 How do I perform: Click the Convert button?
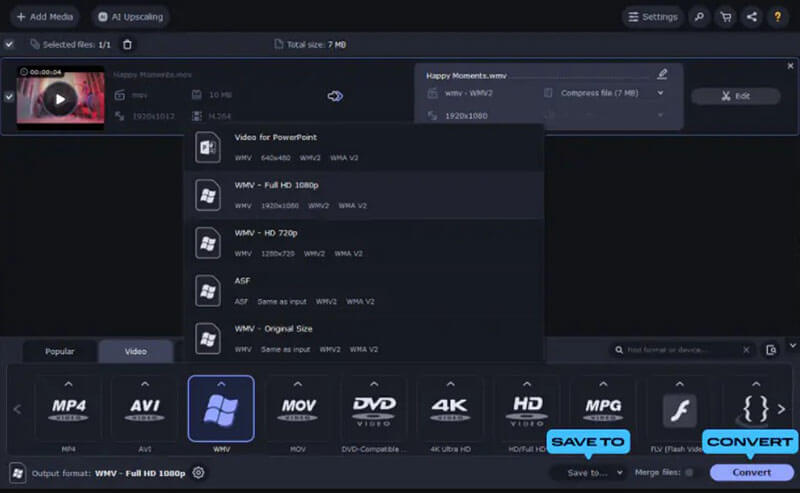tap(752, 473)
